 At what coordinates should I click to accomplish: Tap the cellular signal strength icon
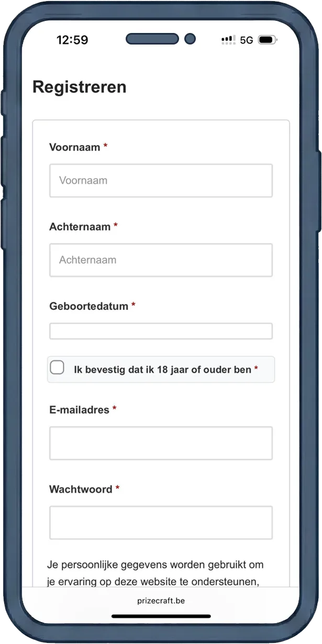click(x=228, y=40)
